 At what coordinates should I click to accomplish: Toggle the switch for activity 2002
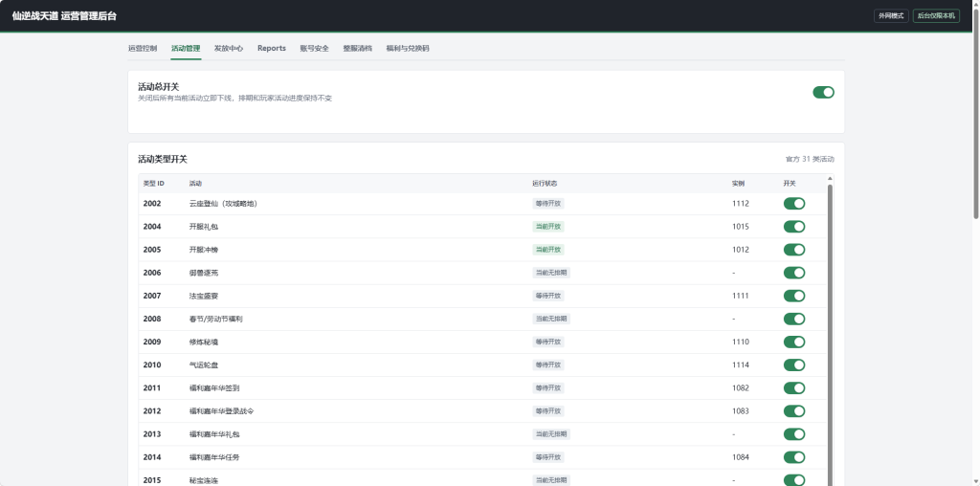[x=794, y=204]
